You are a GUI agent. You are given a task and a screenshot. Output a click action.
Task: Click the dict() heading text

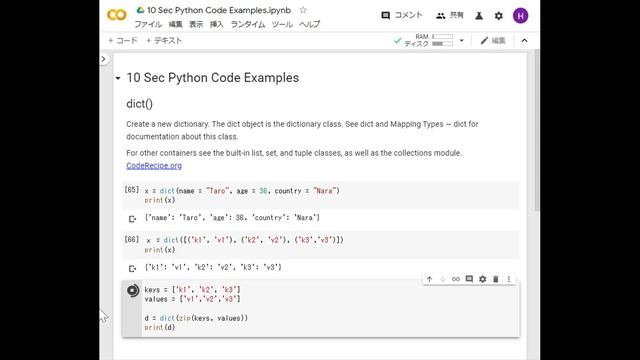[140, 104]
